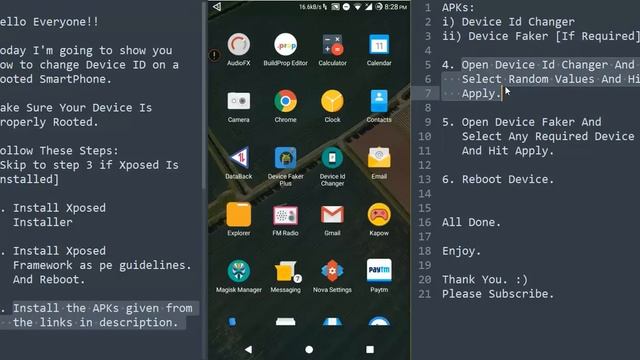Click the text 'Please Subscribe.'
Image resolution: width=640 pixels, height=360 pixels.
coord(498,294)
